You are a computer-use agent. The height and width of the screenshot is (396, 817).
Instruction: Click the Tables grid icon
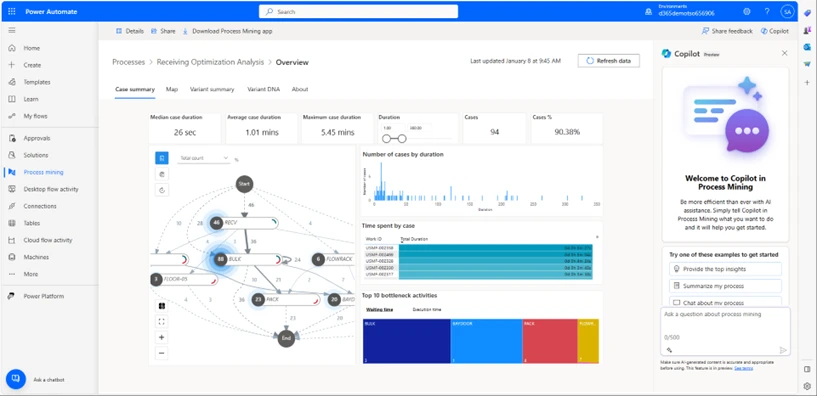[x=12, y=223]
